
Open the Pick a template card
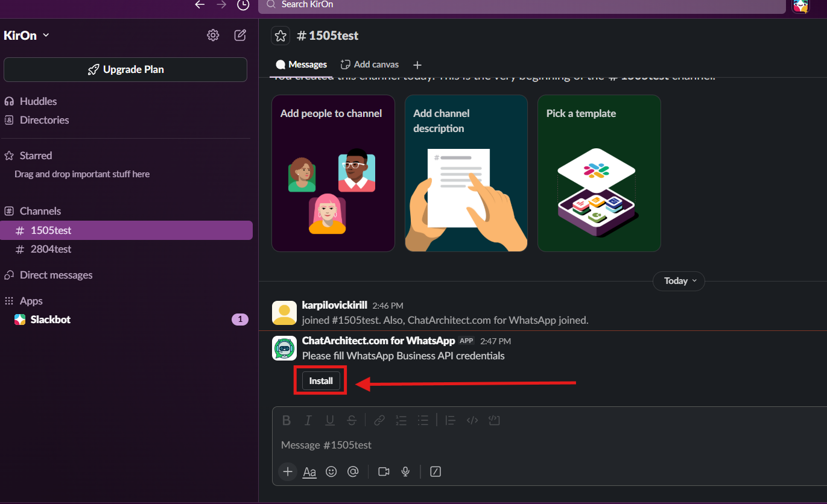pos(599,173)
